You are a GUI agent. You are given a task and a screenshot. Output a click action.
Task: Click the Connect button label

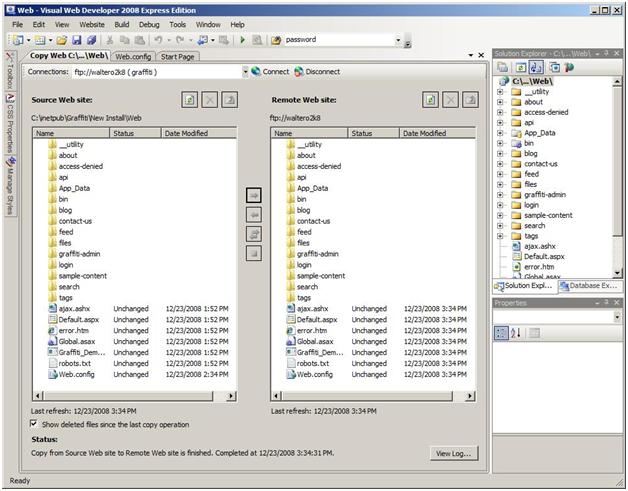tap(276, 72)
